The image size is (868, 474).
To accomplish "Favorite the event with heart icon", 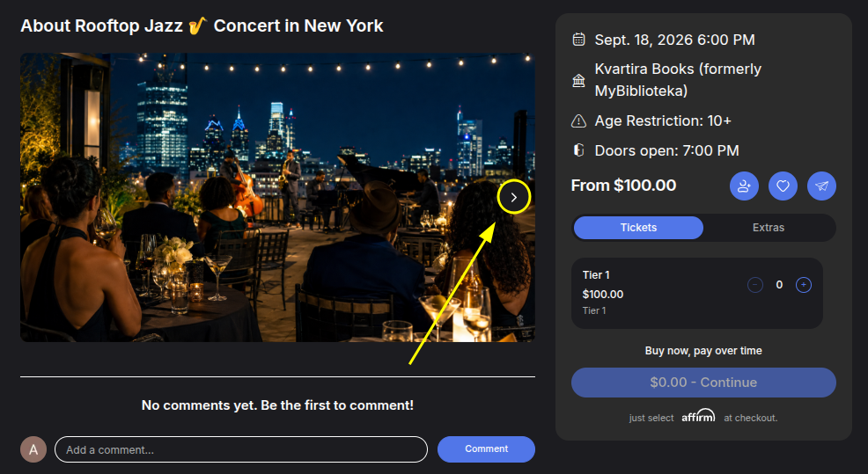I will [x=783, y=186].
